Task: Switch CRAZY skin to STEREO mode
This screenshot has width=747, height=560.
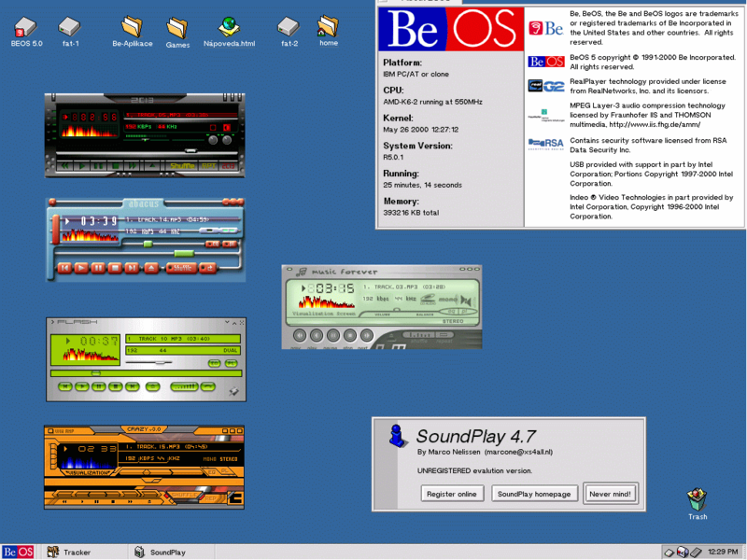Action: (x=229, y=458)
